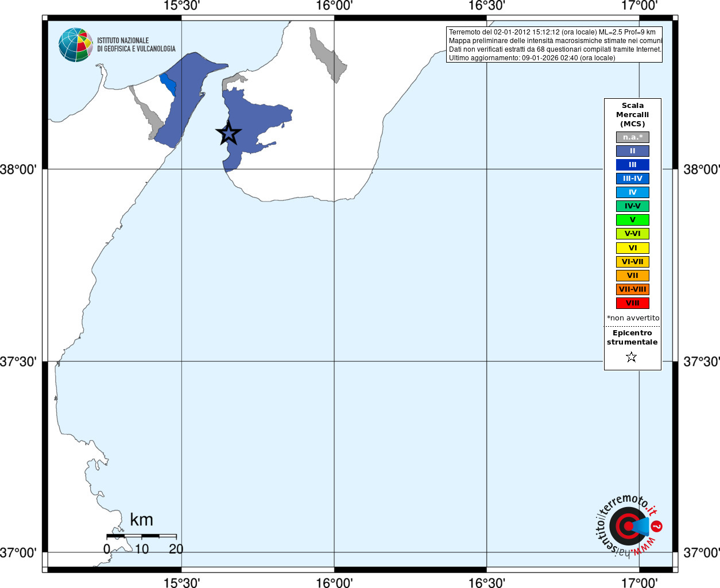Click the star symbol in the legend
Screen dimensions: 720x588
coord(632,357)
